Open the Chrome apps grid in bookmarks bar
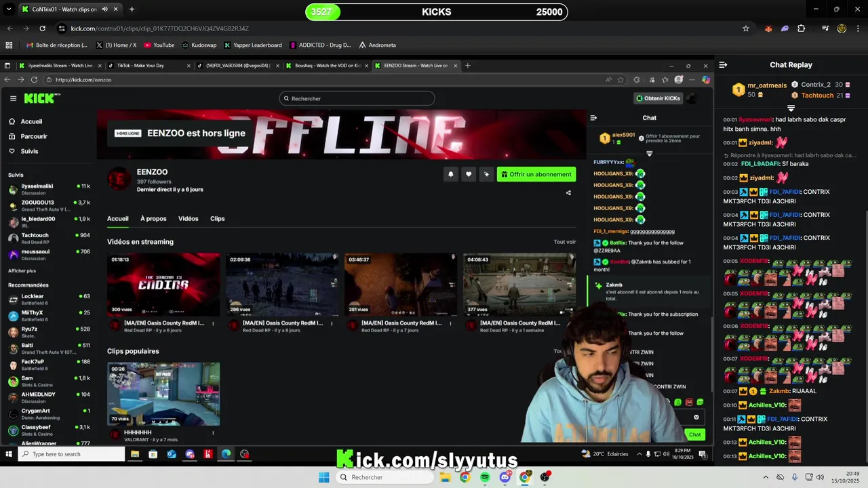 (9, 45)
